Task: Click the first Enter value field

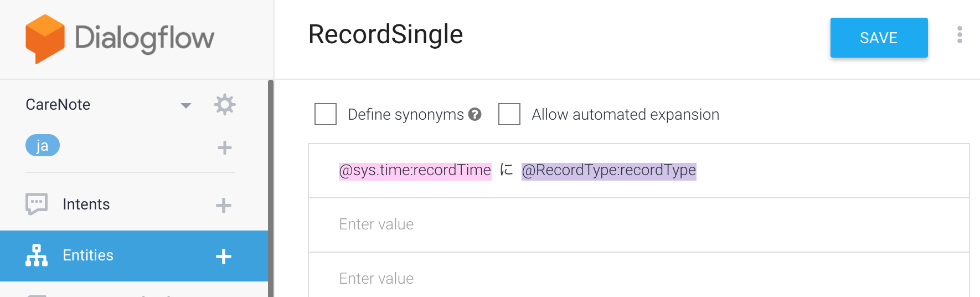Action: (x=639, y=225)
